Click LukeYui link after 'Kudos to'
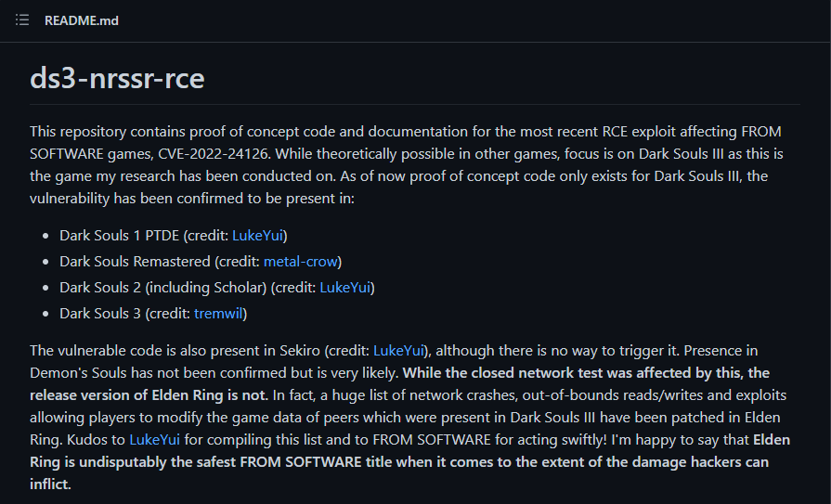The image size is (831, 504). (x=155, y=439)
